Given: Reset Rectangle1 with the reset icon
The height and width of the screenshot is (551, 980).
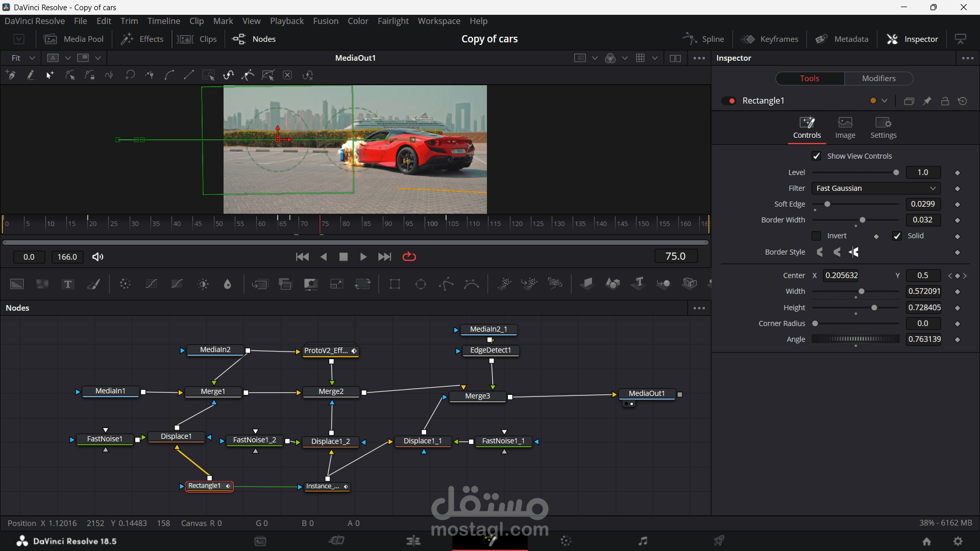Looking at the screenshot, I should 963,101.
